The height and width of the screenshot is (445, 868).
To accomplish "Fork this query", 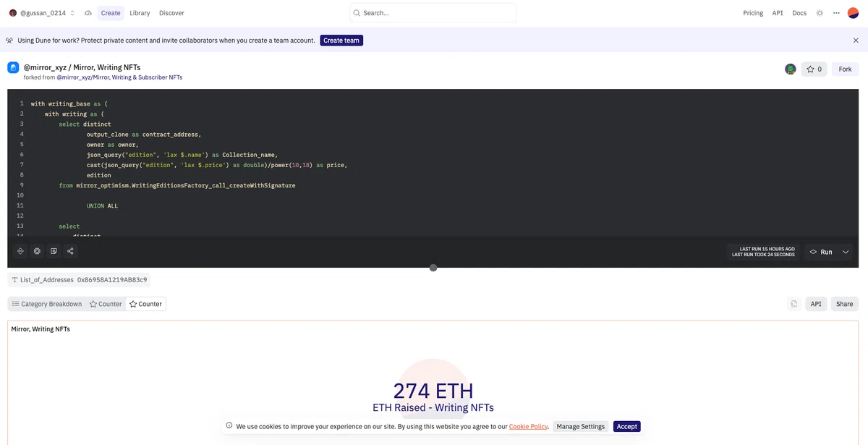I will [845, 69].
